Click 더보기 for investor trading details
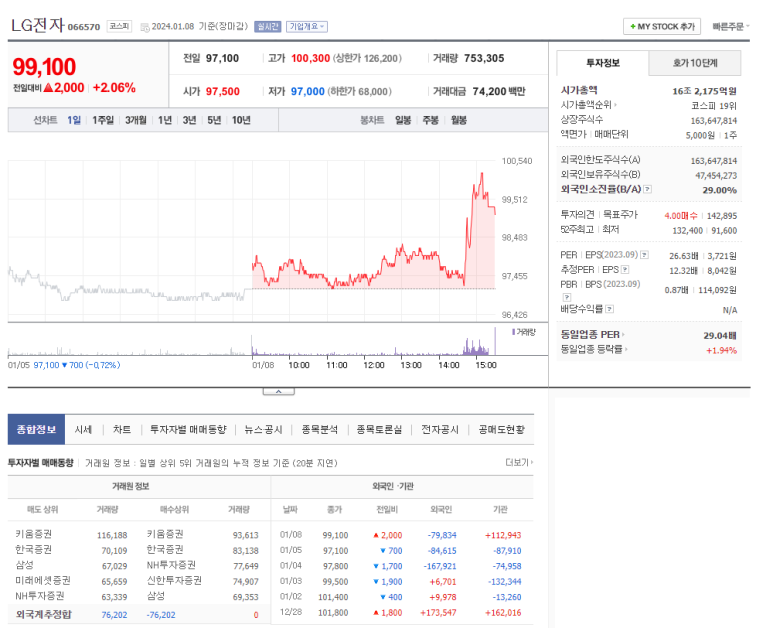The image size is (773, 628). pos(519,462)
